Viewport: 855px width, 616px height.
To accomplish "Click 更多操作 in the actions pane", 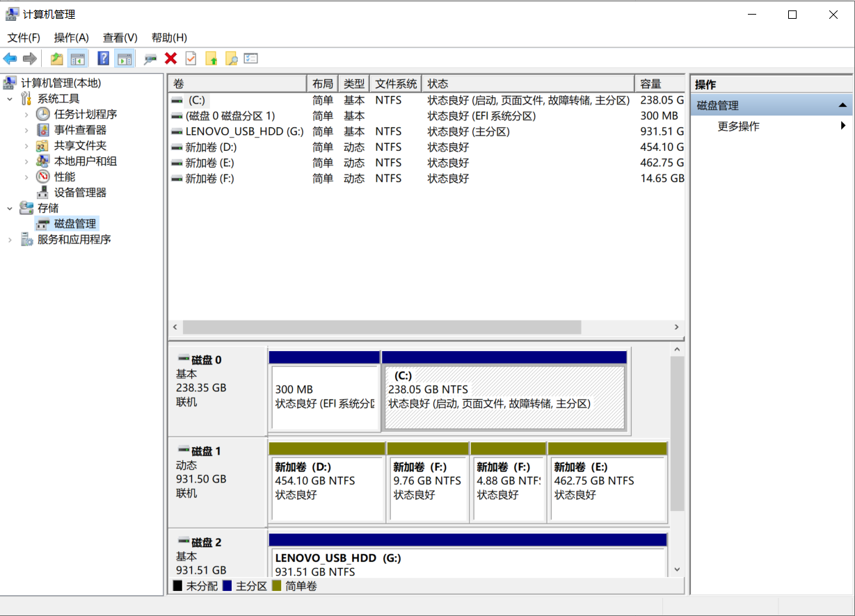I will click(x=738, y=127).
